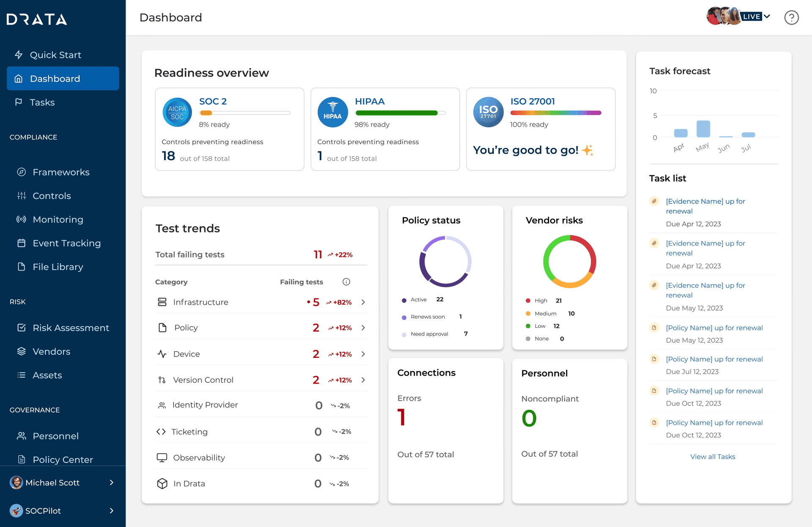The height and width of the screenshot is (527, 812).
Task: Open the Vendors page
Action: click(x=51, y=351)
